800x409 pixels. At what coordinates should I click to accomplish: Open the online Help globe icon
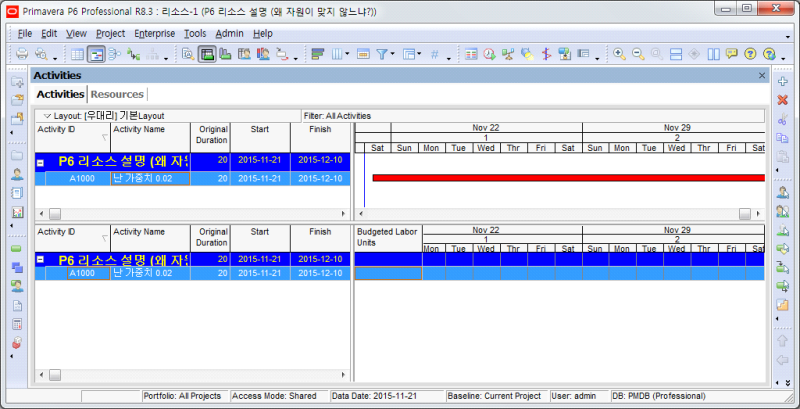tap(768, 54)
